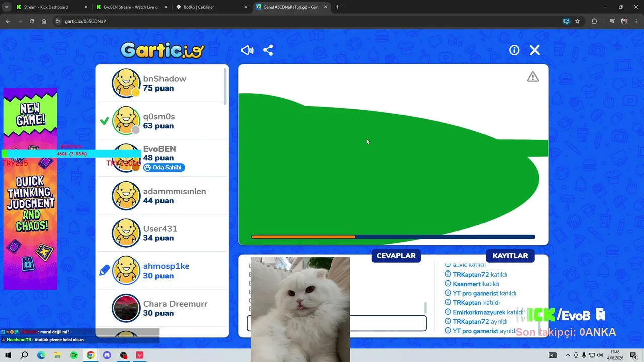The width and height of the screenshot is (644, 362).
Task: Click 'TRKaptan katıldı' log entry
Action: tap(472, 303)
